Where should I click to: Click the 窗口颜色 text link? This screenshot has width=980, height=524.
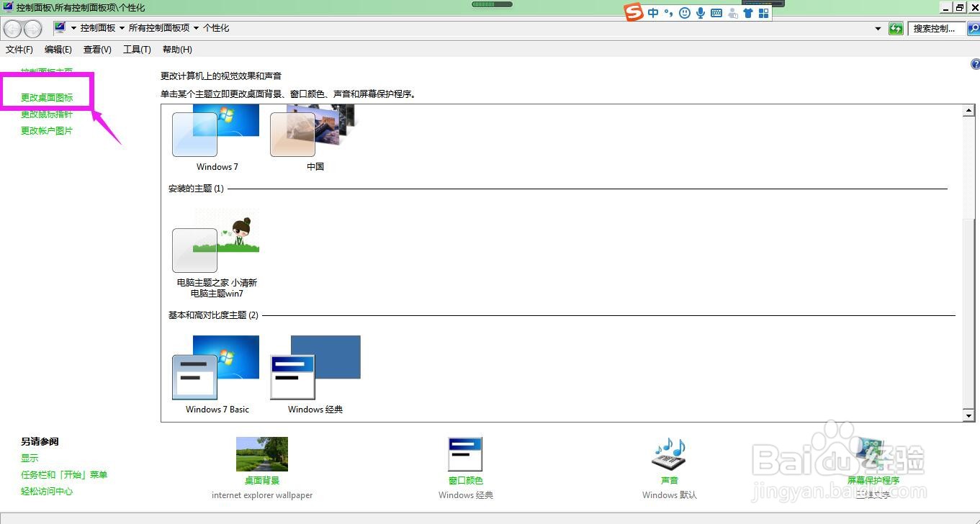466,481
